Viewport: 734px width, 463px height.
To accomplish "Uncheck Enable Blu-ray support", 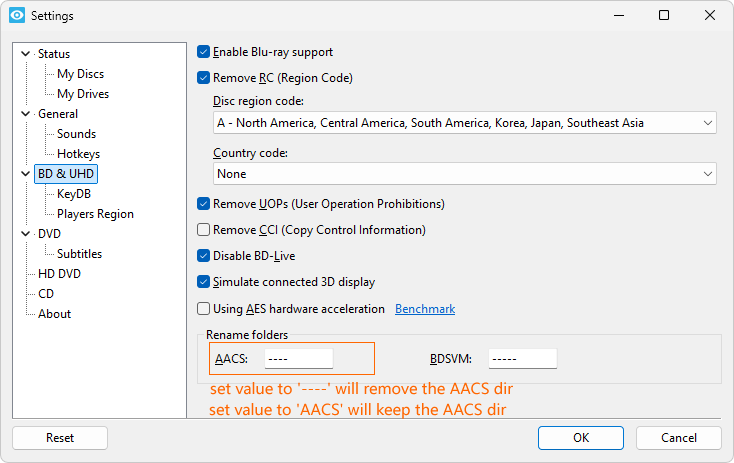I will coord(203,51).
